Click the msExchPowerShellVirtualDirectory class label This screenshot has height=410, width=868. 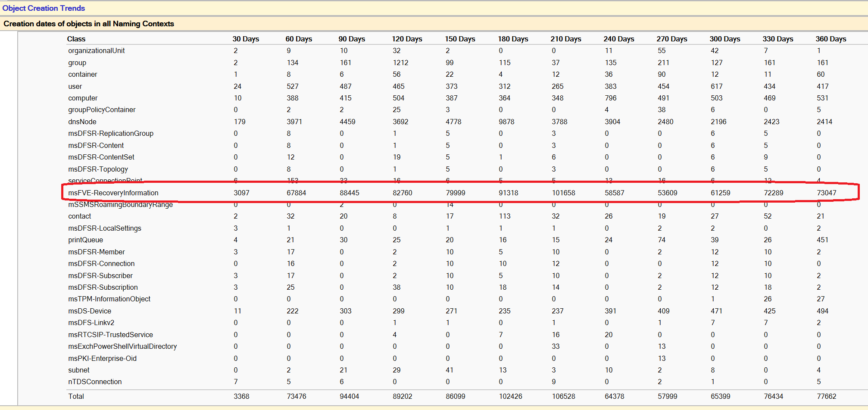click(x=122, y=346)
